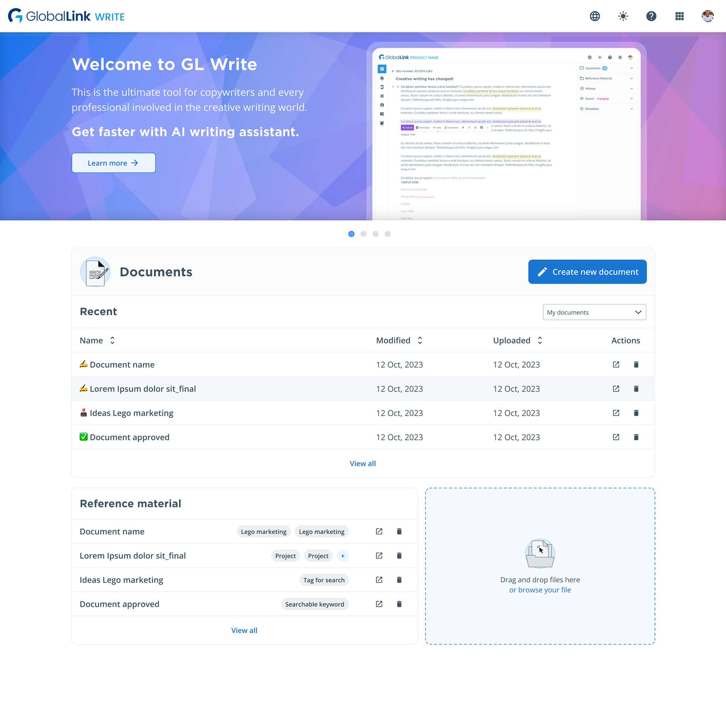This screenshot has height=728, width=726.
Task: Click 'Lorem Ipsum dolor sit_final' in Recent list
Action: pos(143,389)
